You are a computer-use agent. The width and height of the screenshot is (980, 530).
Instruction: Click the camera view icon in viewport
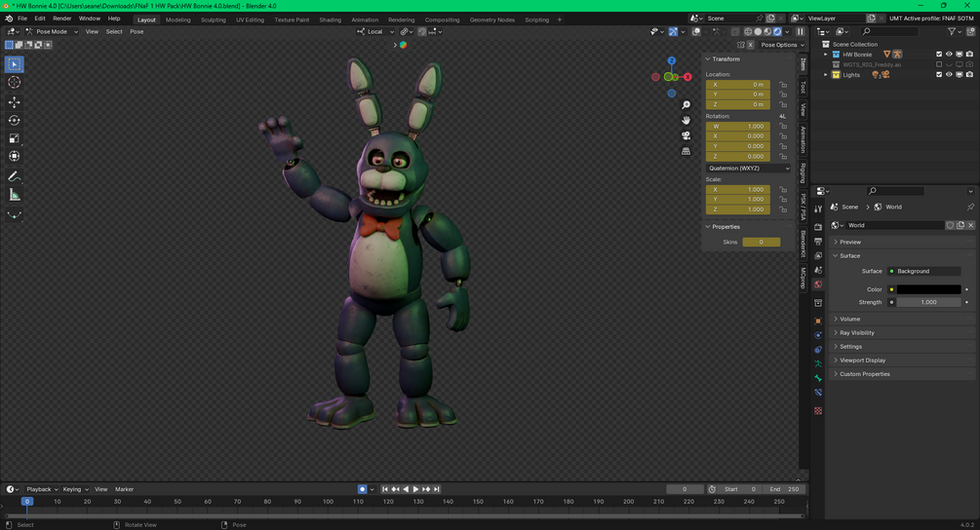coord(686,135)
